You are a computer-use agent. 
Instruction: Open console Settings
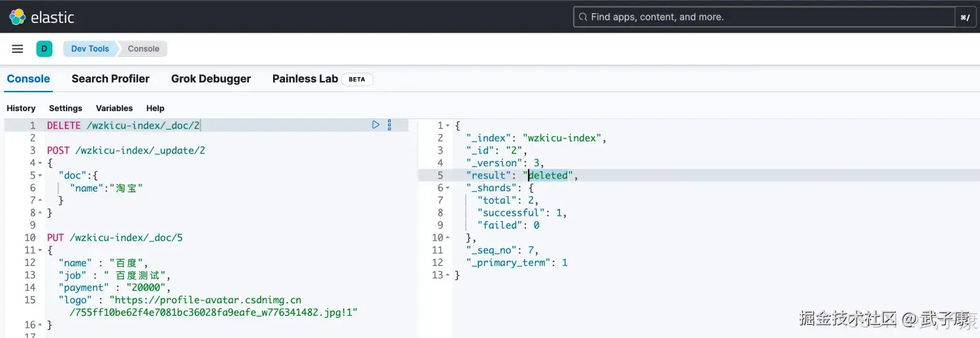[65, 109]
